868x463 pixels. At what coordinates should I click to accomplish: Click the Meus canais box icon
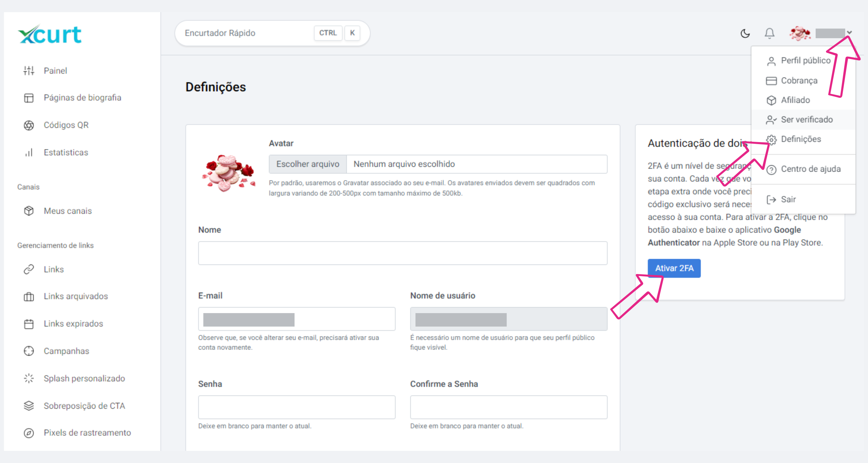click(29, 211)
